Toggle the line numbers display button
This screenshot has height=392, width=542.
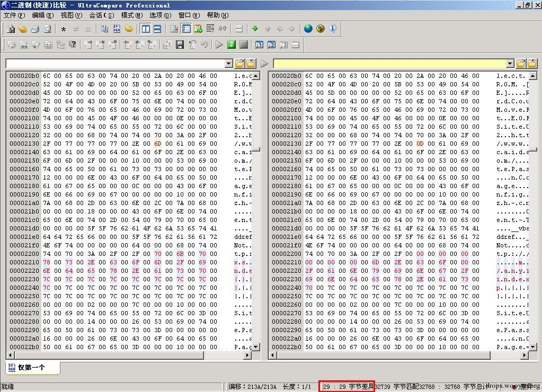tap(186, 29)
